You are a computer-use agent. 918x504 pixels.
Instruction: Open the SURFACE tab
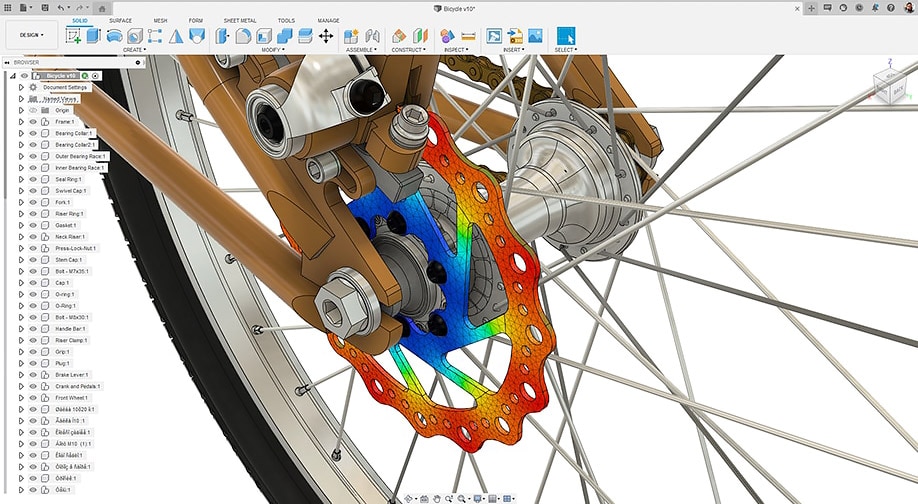120,20
